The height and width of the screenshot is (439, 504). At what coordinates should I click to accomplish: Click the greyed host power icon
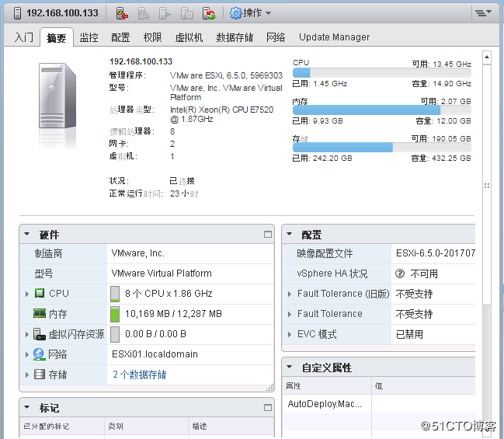point(186,13)
